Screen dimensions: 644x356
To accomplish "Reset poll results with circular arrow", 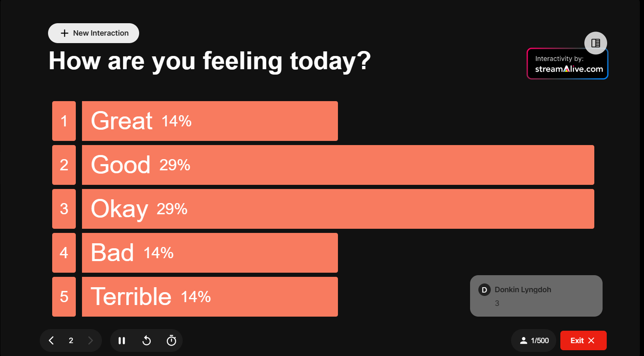I will (x=147, y=341).
